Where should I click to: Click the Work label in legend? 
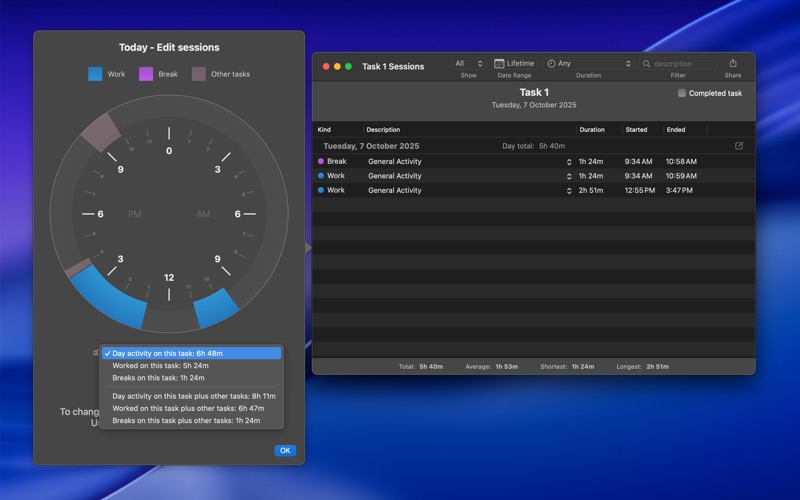click(x=116, y=74)
